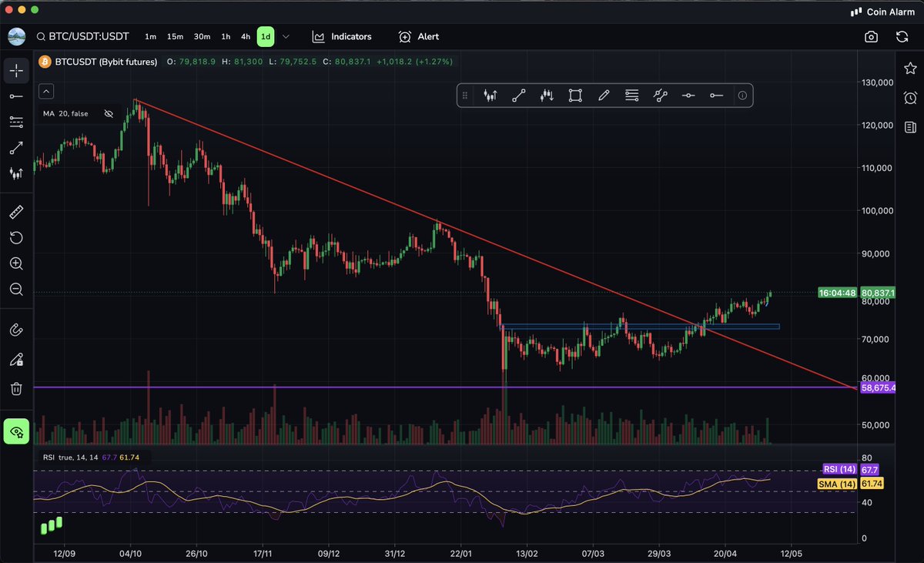Viewport: 924px width, 563px height.
Task: Select horizontal line tool in floating toolbar
Action: (688, 96)
